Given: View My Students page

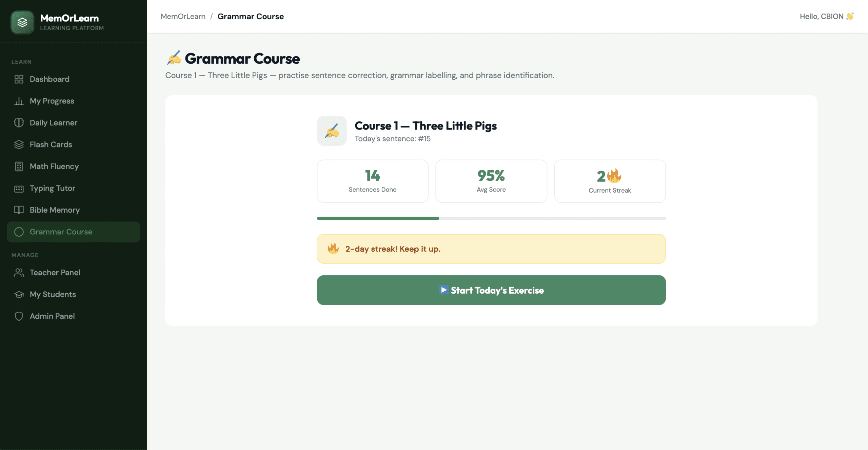Looking at the screenshot, I should pos(73,294).
